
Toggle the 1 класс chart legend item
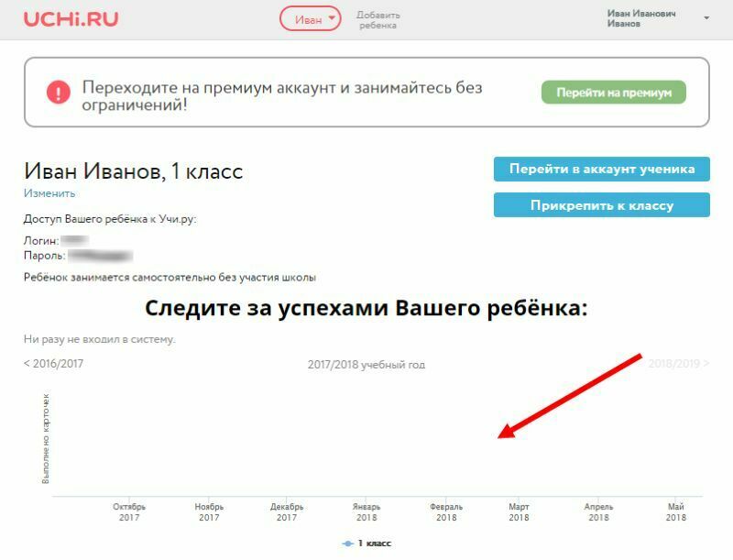(x=366, y=544)
